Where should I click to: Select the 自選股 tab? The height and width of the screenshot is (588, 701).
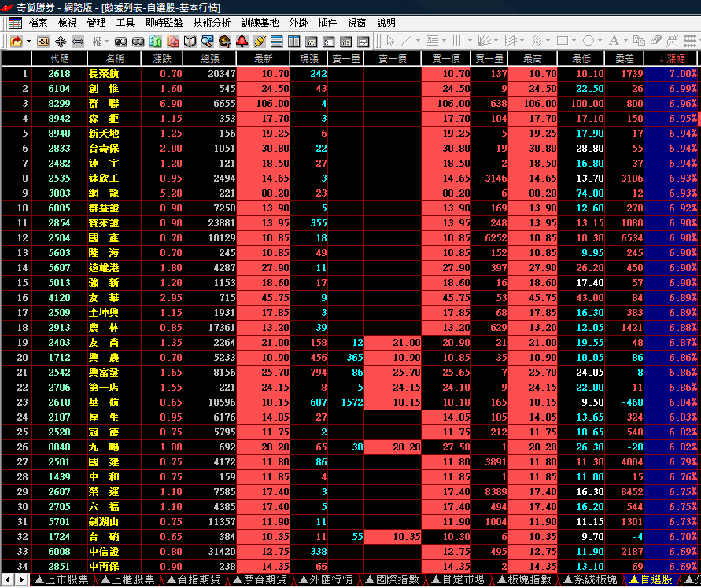coord(651,580)
